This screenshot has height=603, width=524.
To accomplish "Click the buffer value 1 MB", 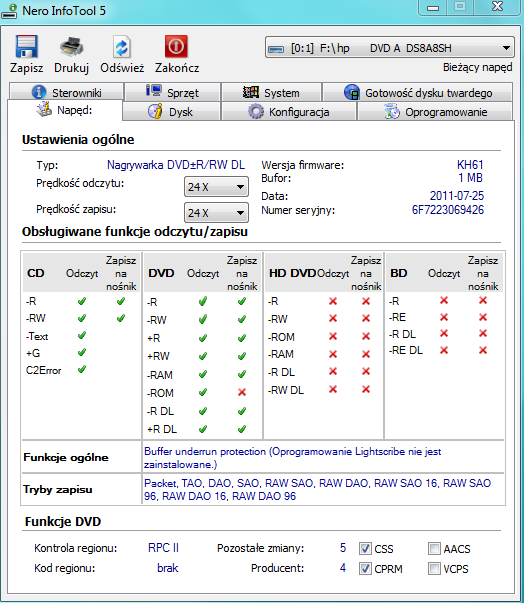I will [470, 178].
